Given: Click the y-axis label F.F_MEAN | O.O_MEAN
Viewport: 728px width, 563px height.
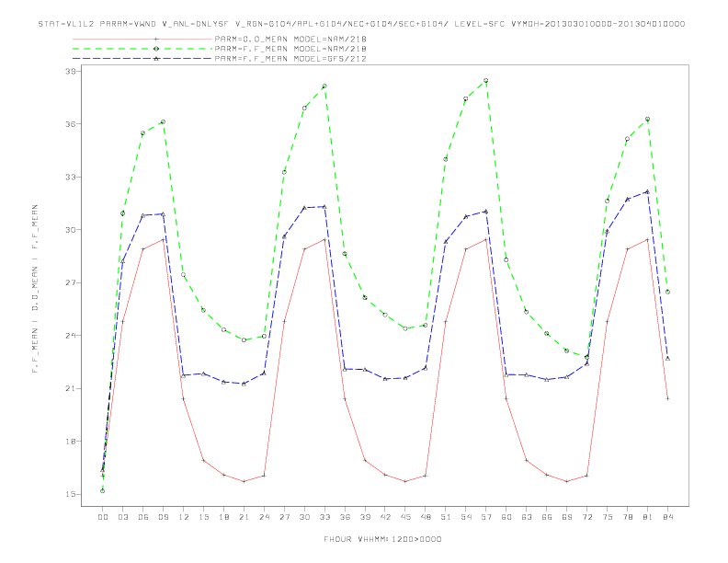Looking at the screenshot, I should tap(35, 289).
